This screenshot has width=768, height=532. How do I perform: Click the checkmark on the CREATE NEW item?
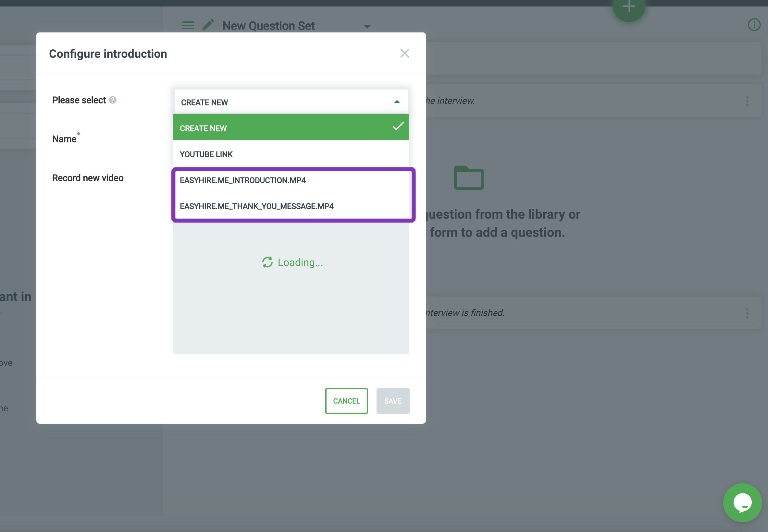click(398, 127)
